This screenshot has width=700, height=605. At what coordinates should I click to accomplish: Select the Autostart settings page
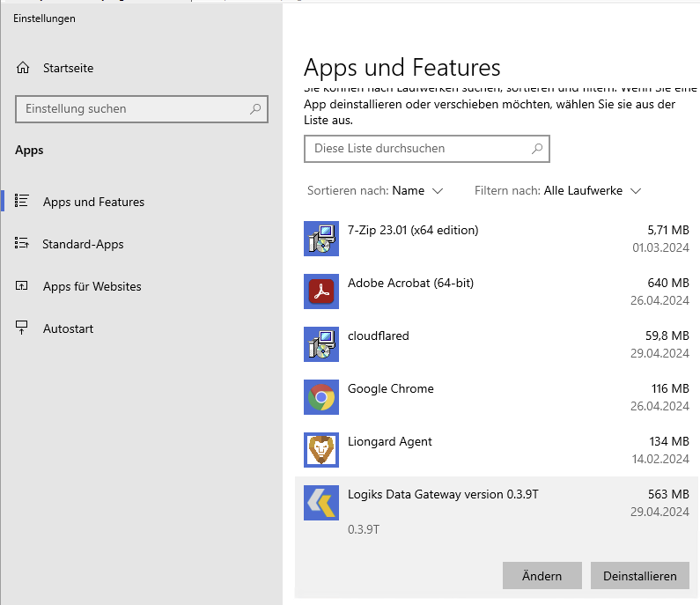[x=68, y=328]
